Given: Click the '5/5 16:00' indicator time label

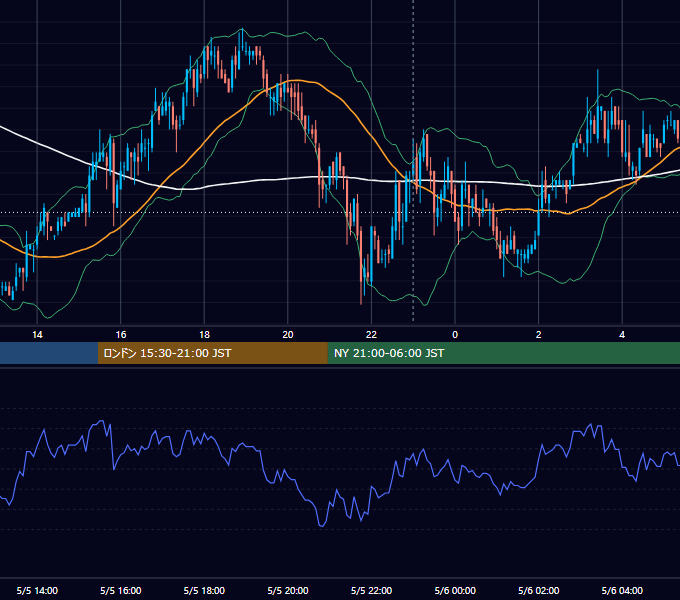Looking at the screenshot, I should coord(121,590).
